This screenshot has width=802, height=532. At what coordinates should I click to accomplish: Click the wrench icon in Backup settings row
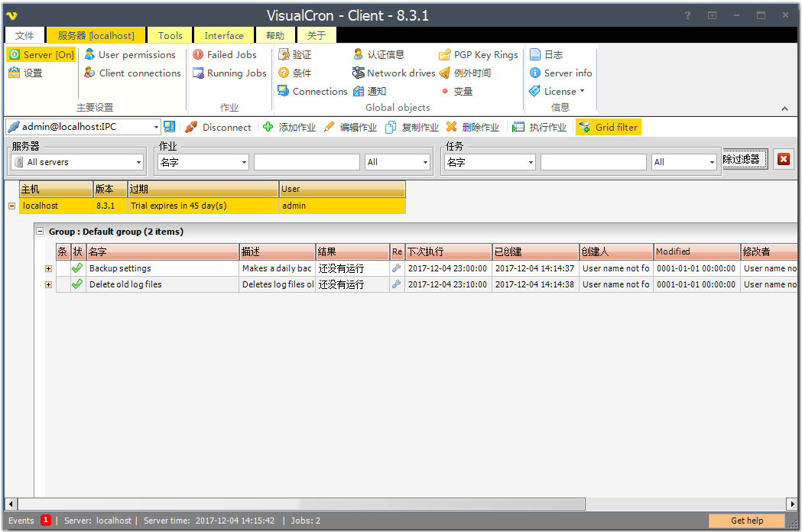coord(396,268)
